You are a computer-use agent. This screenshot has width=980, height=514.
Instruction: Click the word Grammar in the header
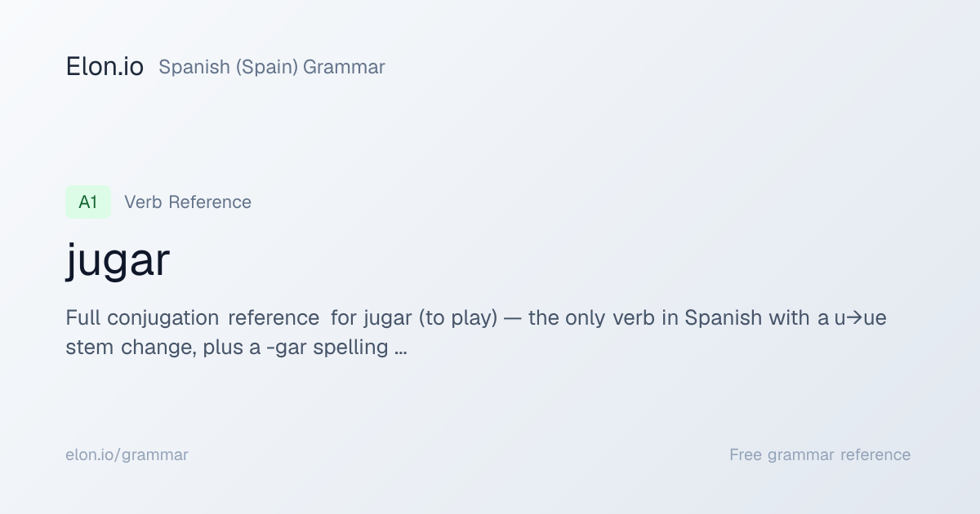tap(344, 68)
